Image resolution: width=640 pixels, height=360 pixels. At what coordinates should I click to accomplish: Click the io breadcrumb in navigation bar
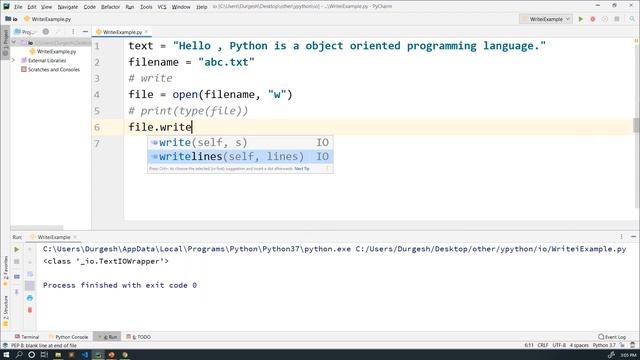click(11, 19)
